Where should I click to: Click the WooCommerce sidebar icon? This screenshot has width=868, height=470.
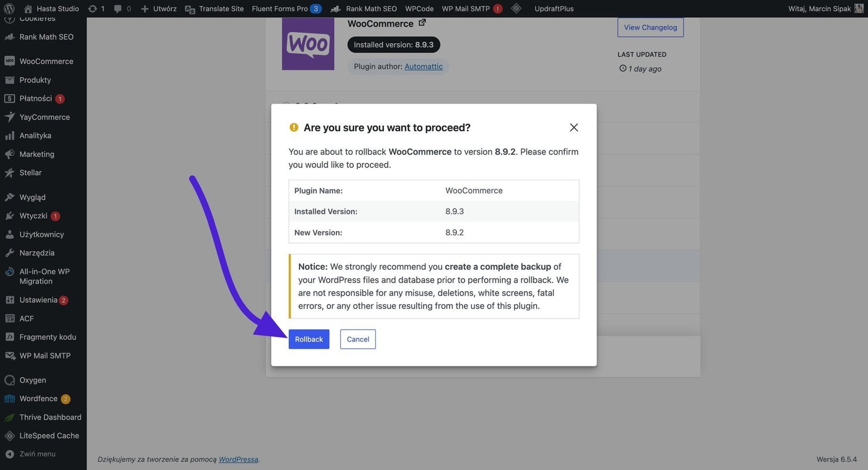[9, 61]
